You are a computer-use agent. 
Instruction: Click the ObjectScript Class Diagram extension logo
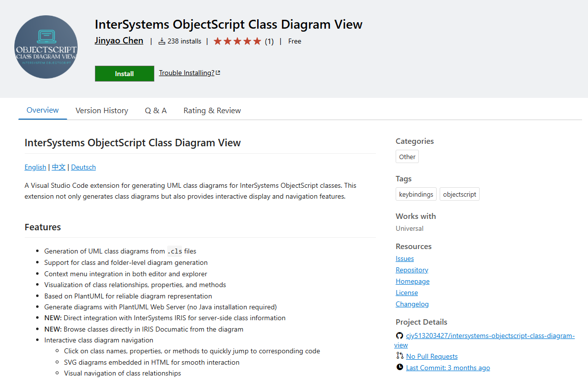click(46, 47)
